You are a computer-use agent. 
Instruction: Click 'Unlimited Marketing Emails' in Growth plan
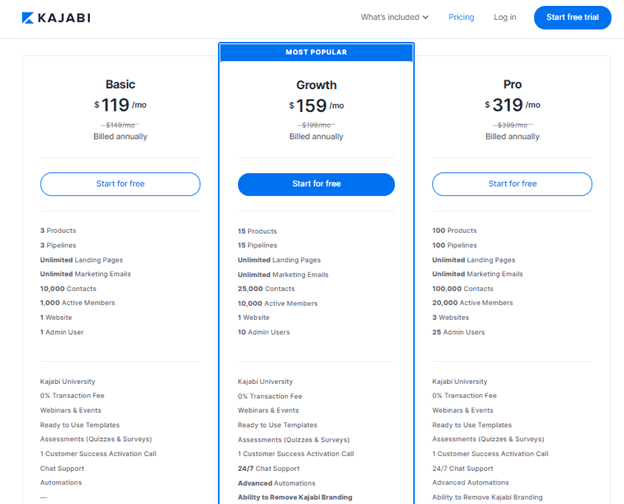283,275
